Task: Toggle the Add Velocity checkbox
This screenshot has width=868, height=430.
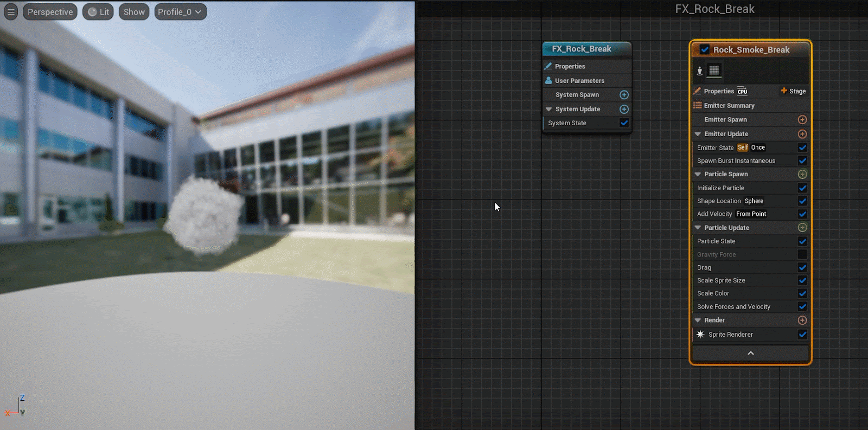Action: click(x=802, y=214)
